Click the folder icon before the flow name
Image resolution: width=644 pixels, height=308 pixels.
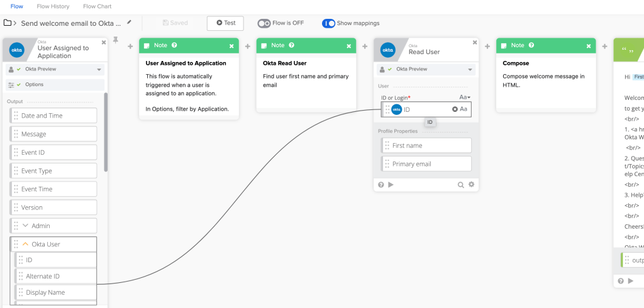click(x=8, y=23)
